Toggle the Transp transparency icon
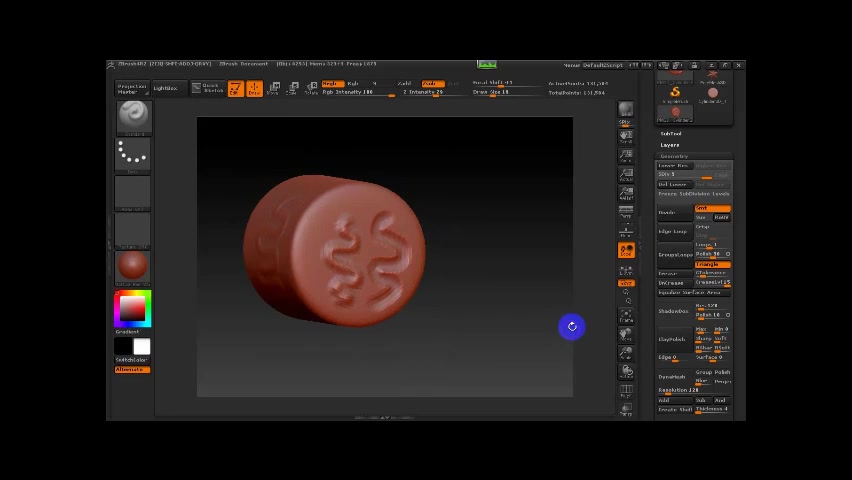The image size is (852, 480). pyautogui.click(x=626, y=409)
